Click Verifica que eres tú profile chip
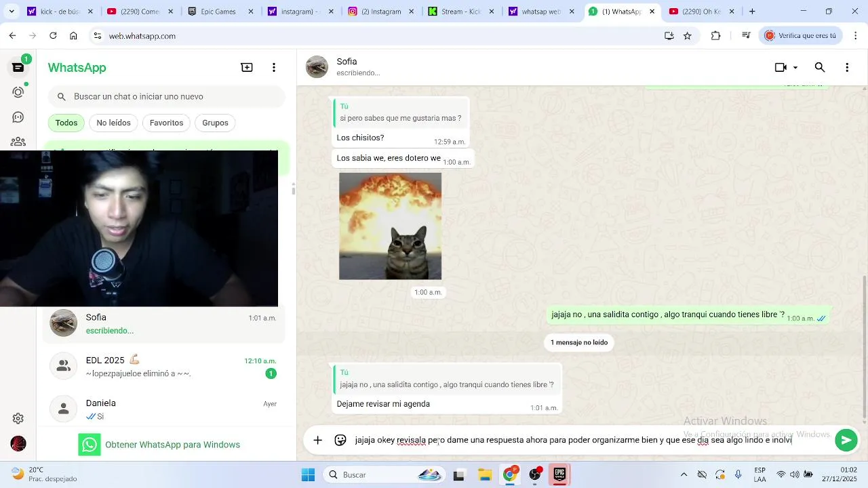The height and width of the screenshot is (488, 868). coord(801,36)
